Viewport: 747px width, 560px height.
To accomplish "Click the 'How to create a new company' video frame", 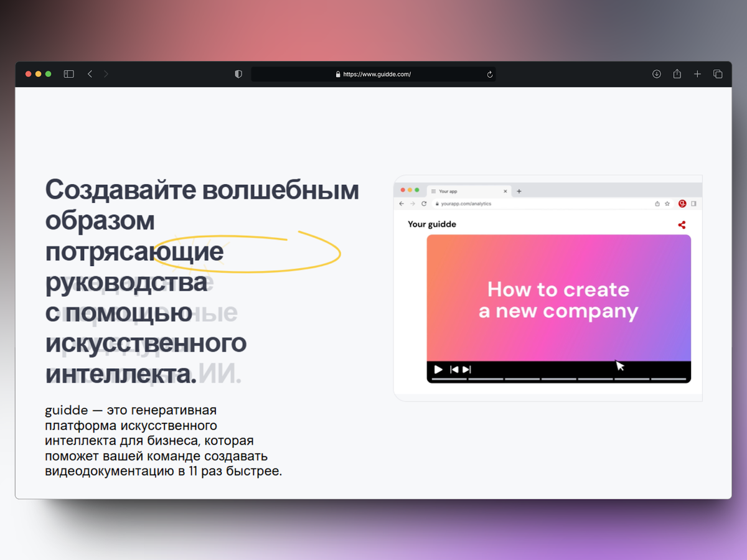I will point(558,298).
